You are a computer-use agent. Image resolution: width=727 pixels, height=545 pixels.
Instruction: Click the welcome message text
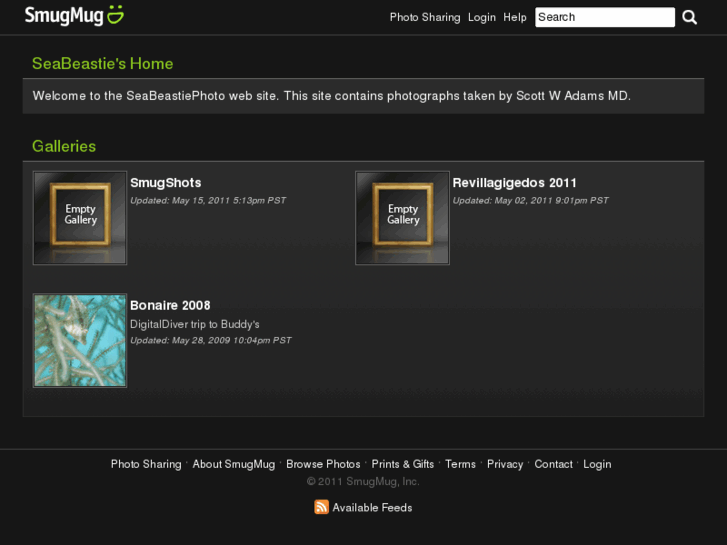332,96
